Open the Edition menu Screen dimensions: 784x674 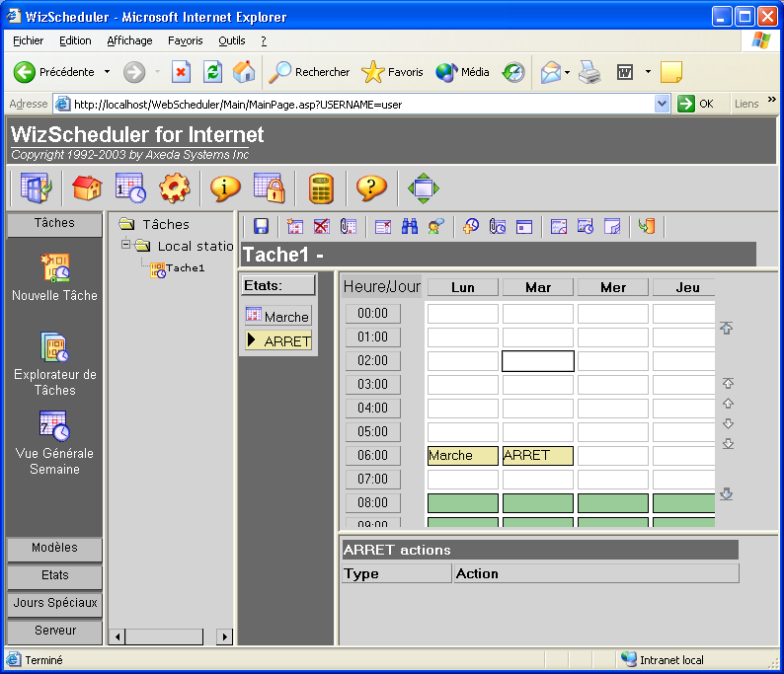click(x=75, y=40)
